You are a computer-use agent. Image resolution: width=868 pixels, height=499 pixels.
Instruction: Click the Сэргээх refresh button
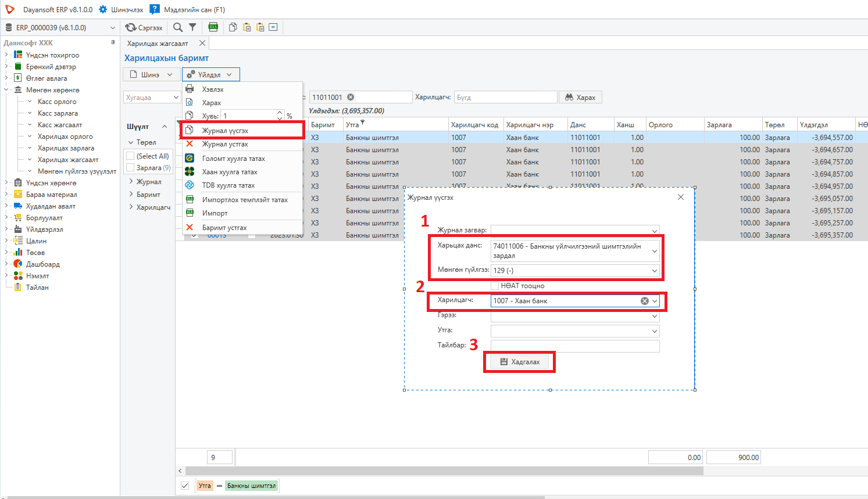(x=144, y=27)
